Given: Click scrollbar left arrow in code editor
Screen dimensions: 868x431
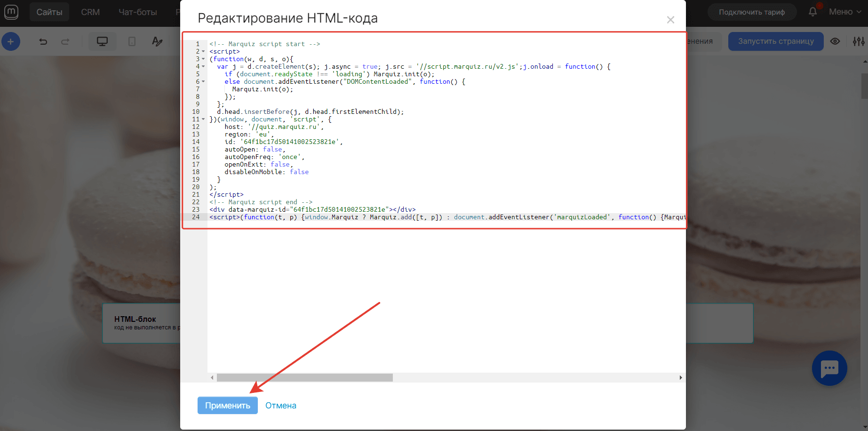Looking at the screenshot, I should pyautogui.click(x=212, y=377).
